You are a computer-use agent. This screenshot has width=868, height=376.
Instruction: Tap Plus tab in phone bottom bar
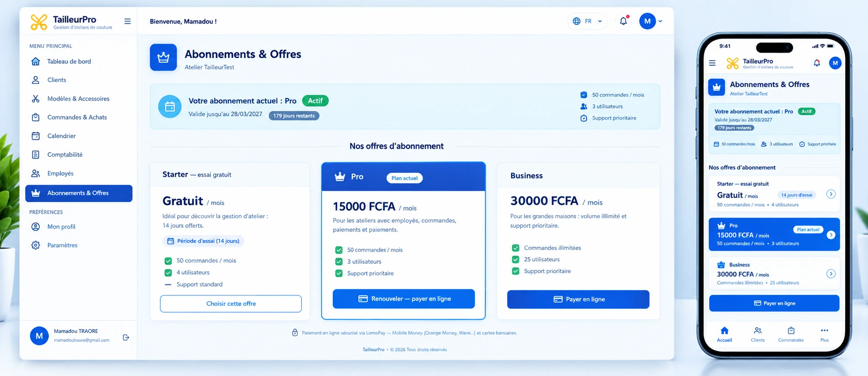tap(824, 334)
